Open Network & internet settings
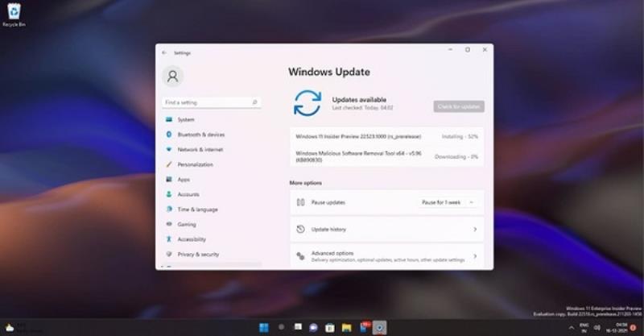This screenshot has width=644, height=336. tap(212, 150)
